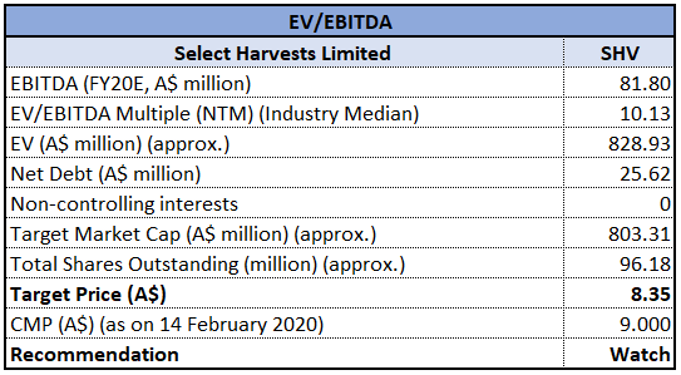
Task: Select the SHV ticker column header
Action: [x=619, y=53]
